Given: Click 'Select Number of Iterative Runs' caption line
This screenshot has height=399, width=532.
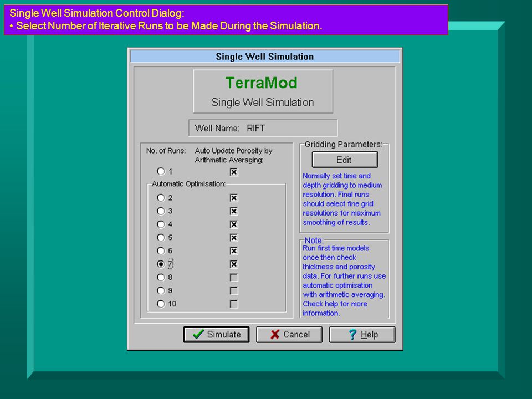Looking at the screenshot, I should pos(169,26).
